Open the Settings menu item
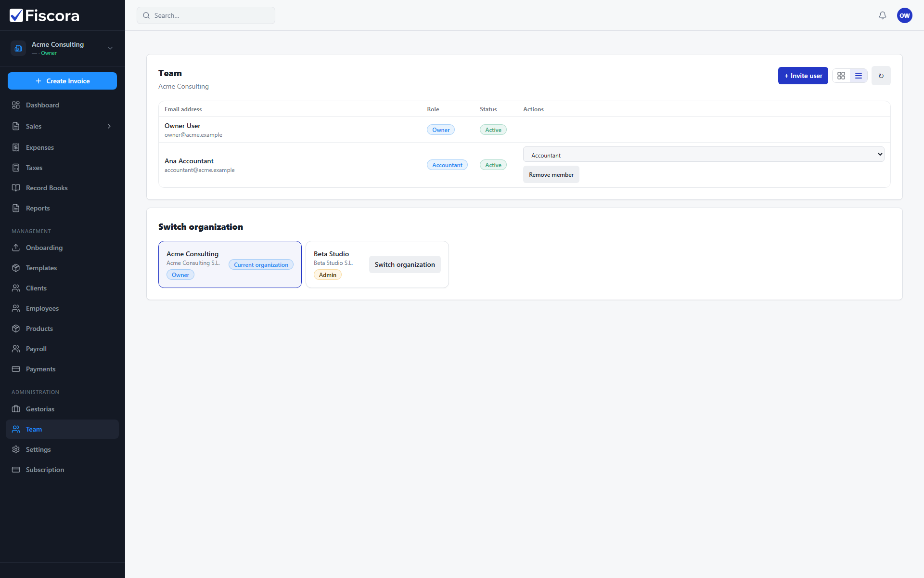Image resolution: width=924 pixels, height=578 pixels. pos(62,449)
